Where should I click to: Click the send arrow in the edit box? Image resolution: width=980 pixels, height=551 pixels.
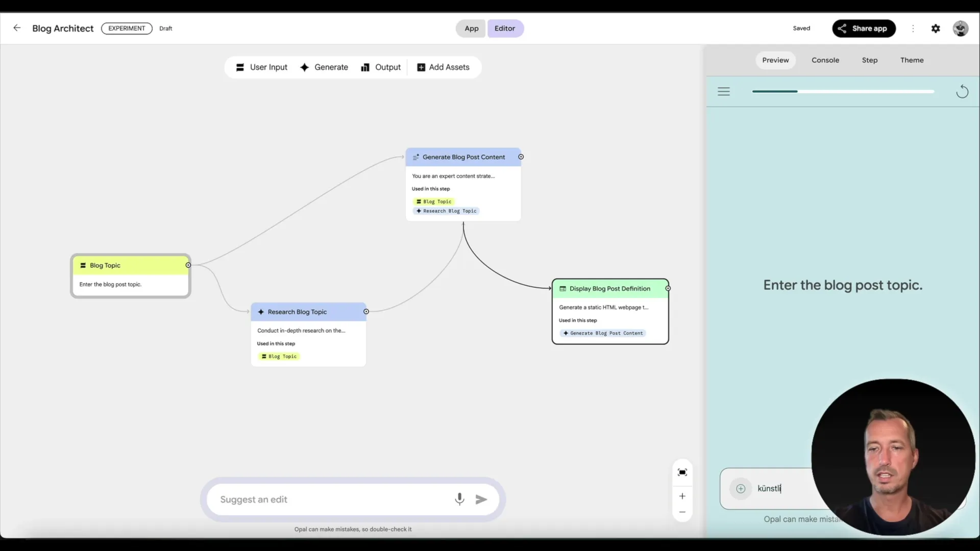click(x=480, y=499)
